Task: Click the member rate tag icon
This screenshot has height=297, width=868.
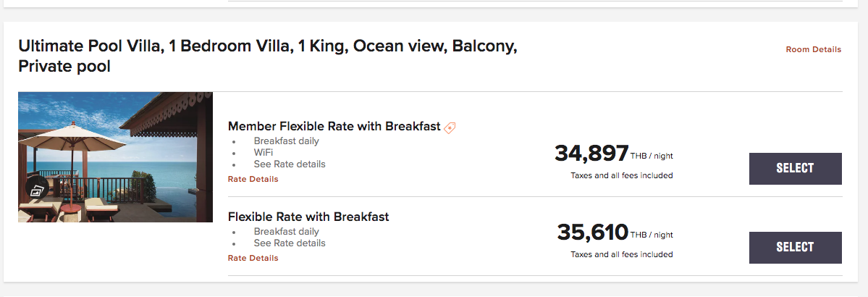Action: coord(450,127)
